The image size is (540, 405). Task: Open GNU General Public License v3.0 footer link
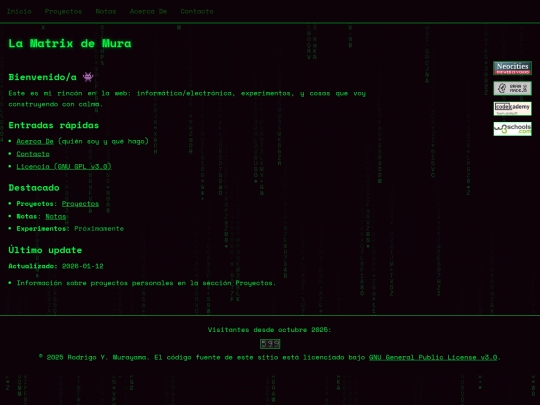433,357
